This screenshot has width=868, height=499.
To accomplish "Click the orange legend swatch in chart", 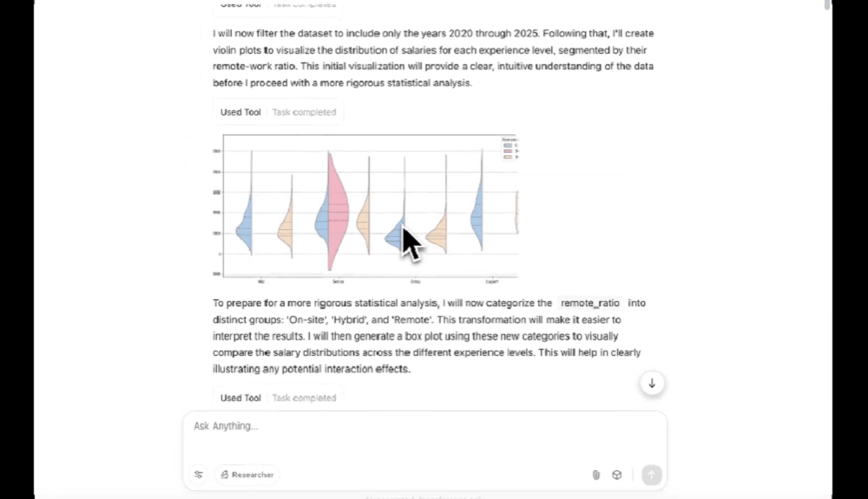I will pos(508,158).
